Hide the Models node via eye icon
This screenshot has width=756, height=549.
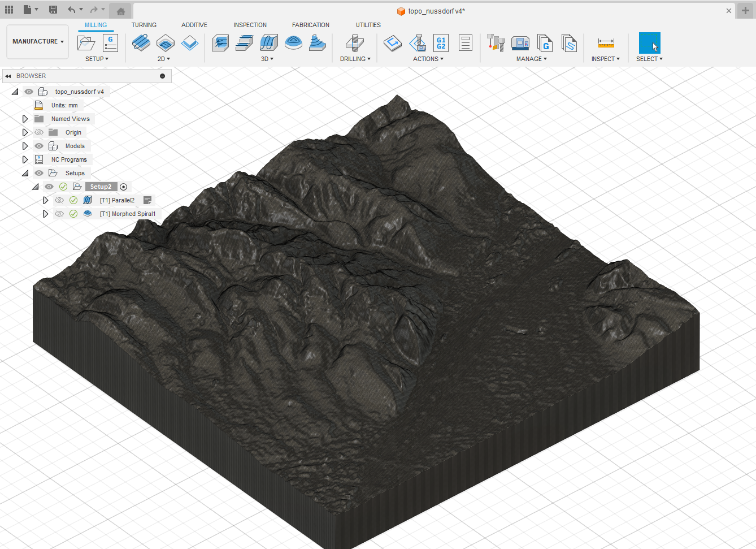click(x=39, y=146)
